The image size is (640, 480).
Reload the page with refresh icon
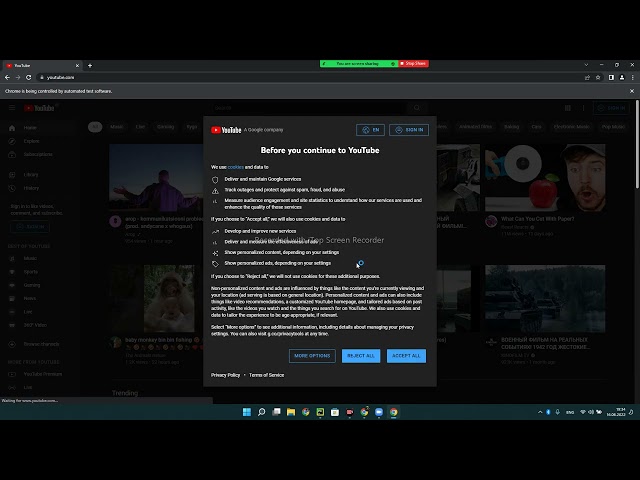click(x=29, y=77)
